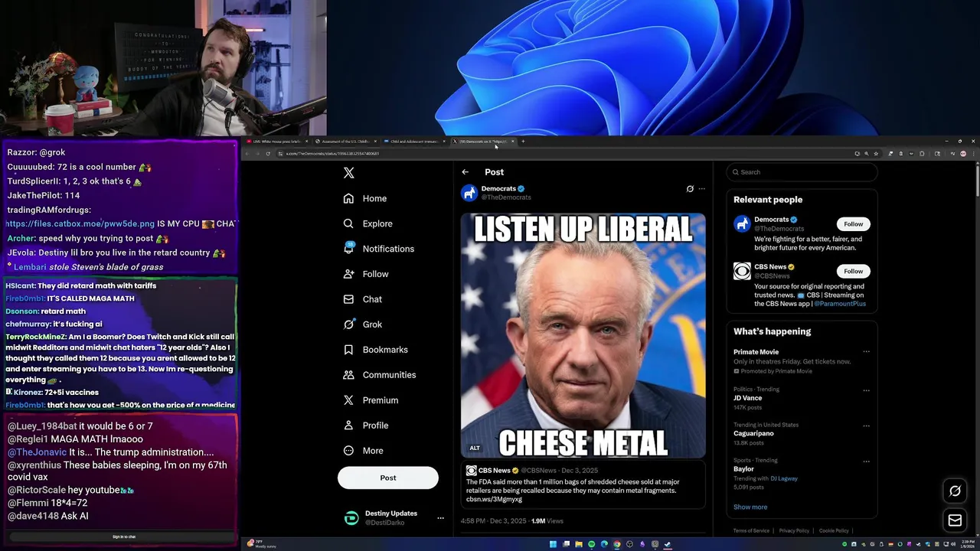Open Explore in the sidebar
This screenshot has height=551, width=980.
point(368,223)
